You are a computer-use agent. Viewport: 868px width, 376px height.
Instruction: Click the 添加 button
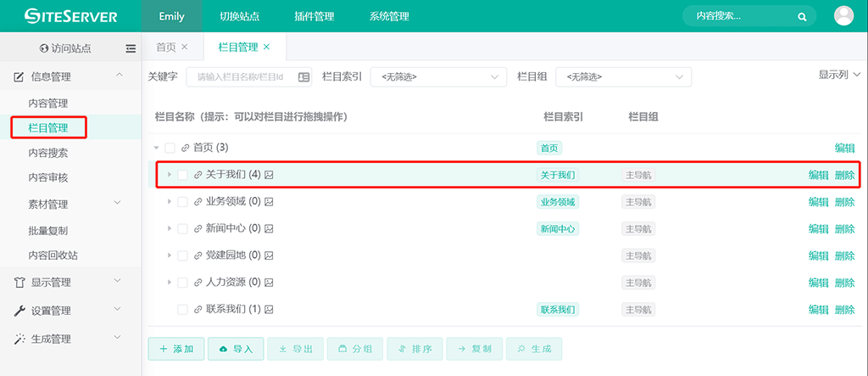(176, 349)
